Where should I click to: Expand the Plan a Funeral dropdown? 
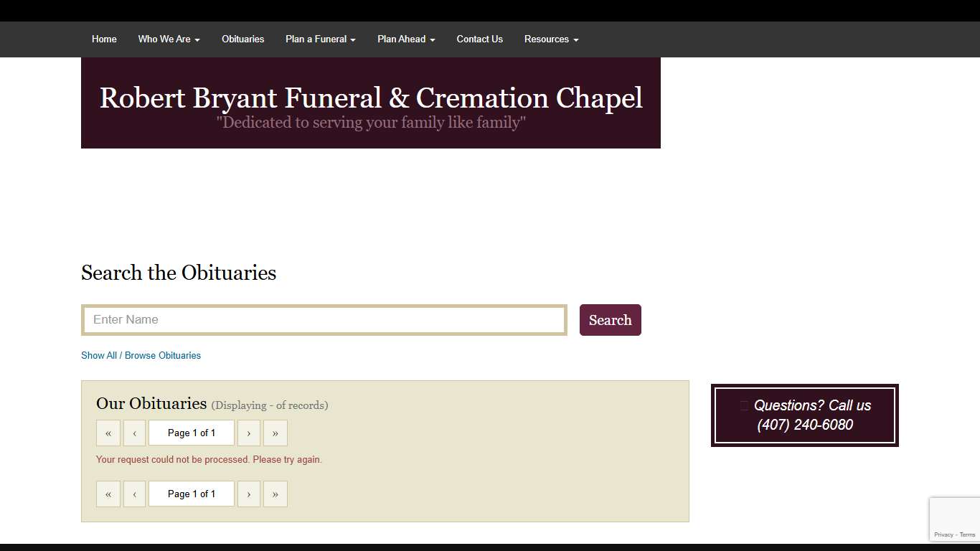pos(320,39)
